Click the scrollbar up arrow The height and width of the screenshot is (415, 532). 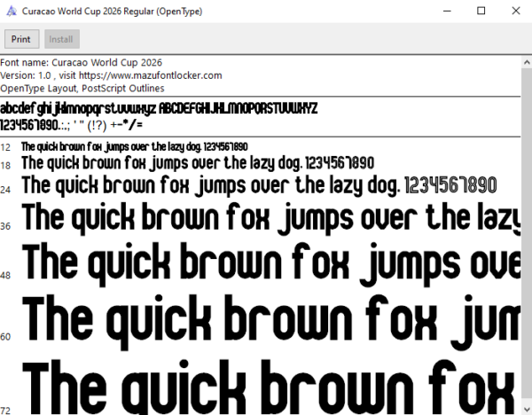pyautogui.click(x=527, y=62)
